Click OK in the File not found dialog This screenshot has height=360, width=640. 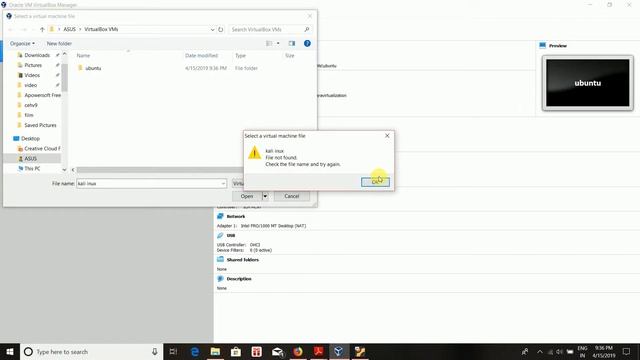coord(375,182)
